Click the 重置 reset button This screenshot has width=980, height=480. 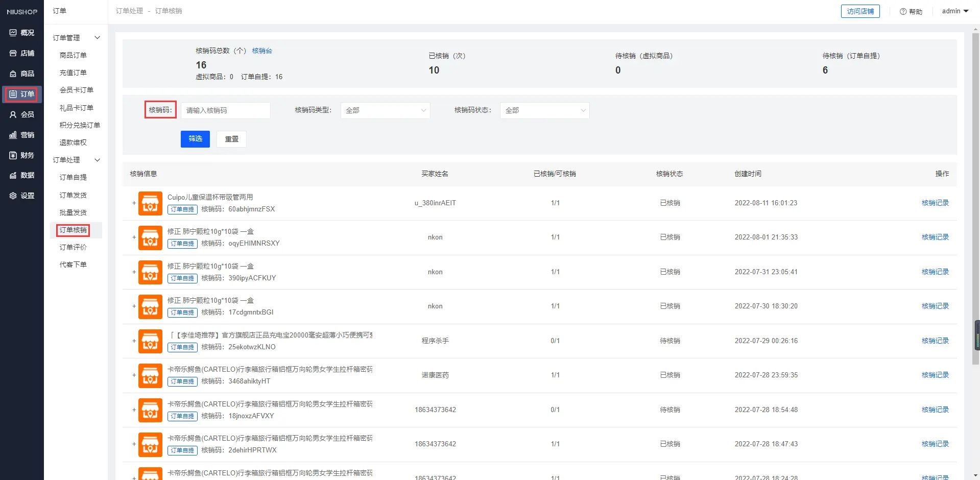(x=231, y=139)
